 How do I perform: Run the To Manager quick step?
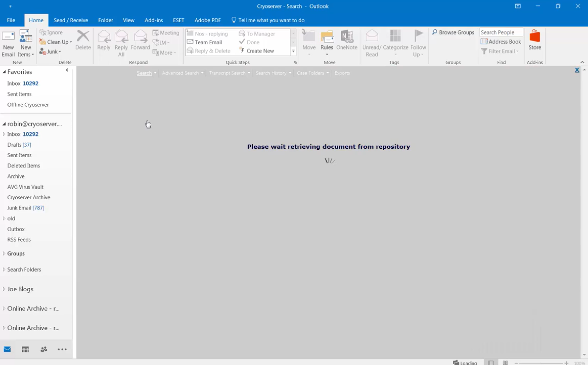click(257, 34)
